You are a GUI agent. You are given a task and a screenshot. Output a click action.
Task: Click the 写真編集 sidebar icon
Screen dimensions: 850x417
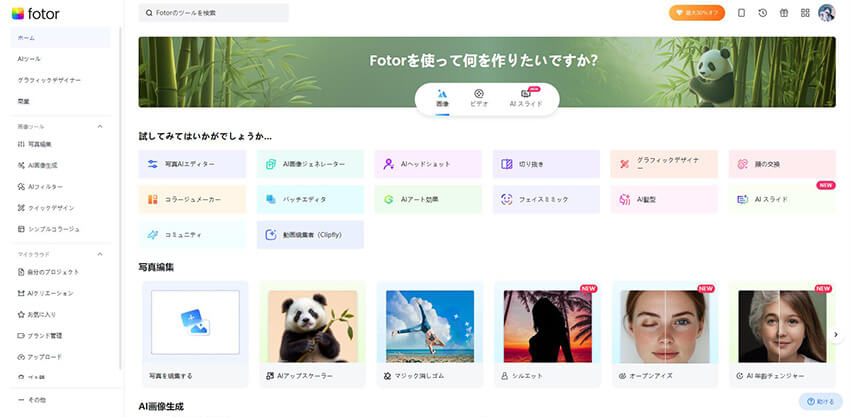[x=21, y=144]
